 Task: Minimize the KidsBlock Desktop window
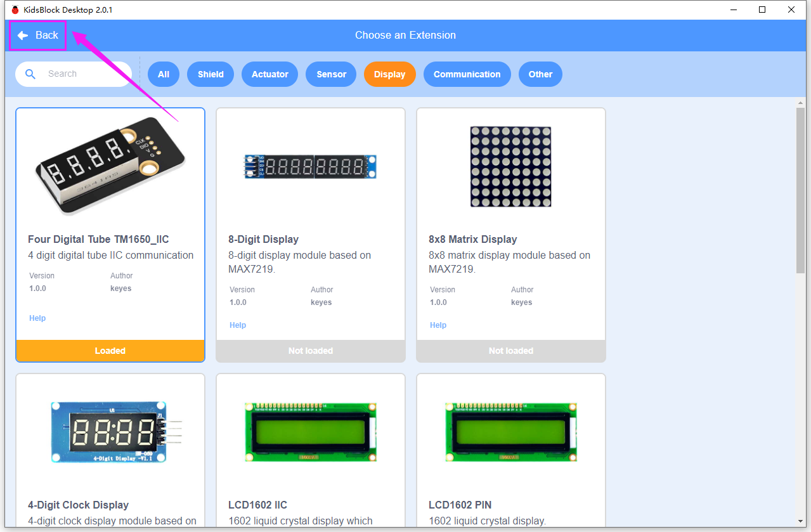(x=734, y=10)
